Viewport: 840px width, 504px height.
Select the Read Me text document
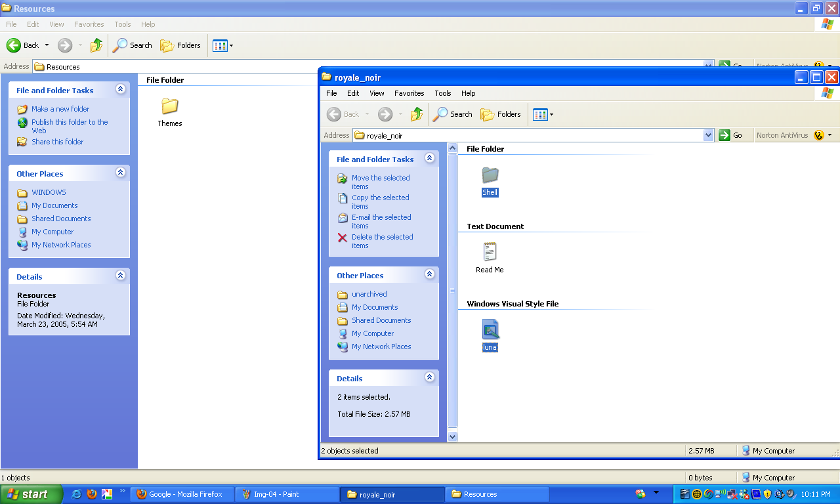(490, 252)
